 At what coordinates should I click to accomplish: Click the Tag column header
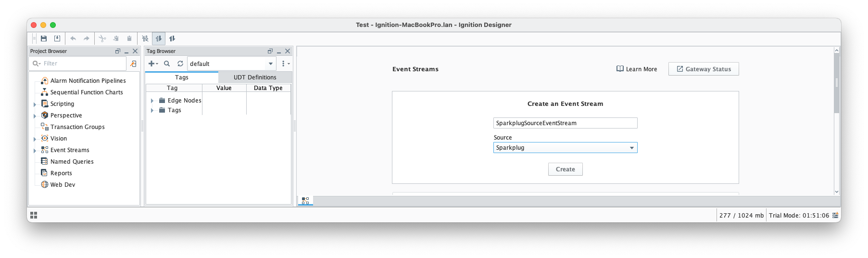tap(174, 88)
